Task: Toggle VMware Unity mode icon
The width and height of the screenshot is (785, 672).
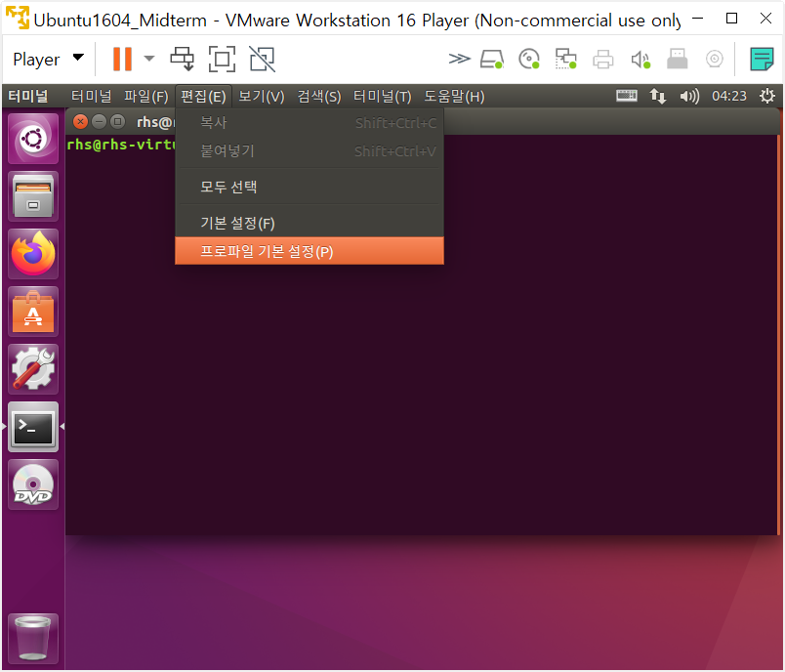Action: 262,59
